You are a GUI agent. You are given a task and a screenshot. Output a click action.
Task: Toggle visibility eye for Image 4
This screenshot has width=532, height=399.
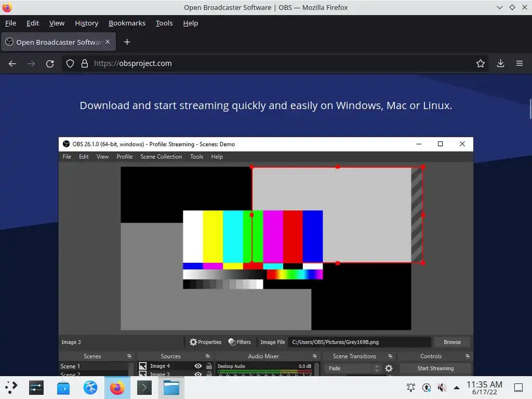tap(198, 366)
